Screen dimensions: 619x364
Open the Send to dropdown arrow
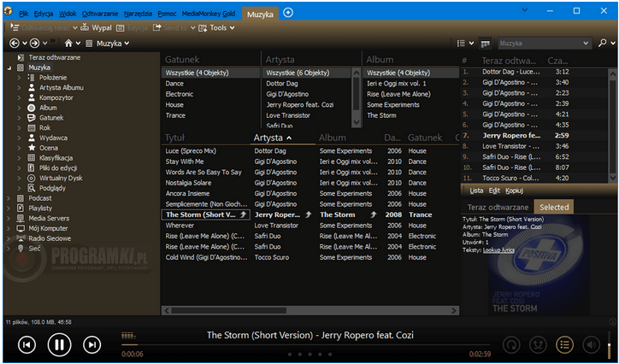[192, 27]
